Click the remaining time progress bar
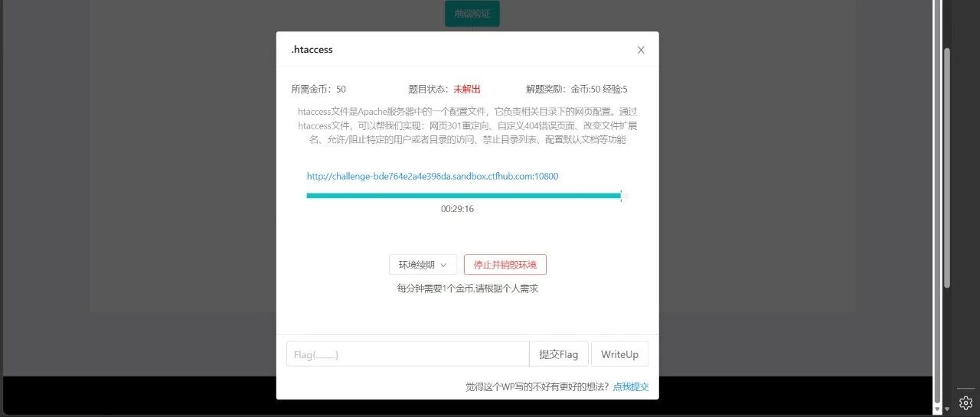Image resolution: width=980 pixels, height=417 pixels. point(467,196)
